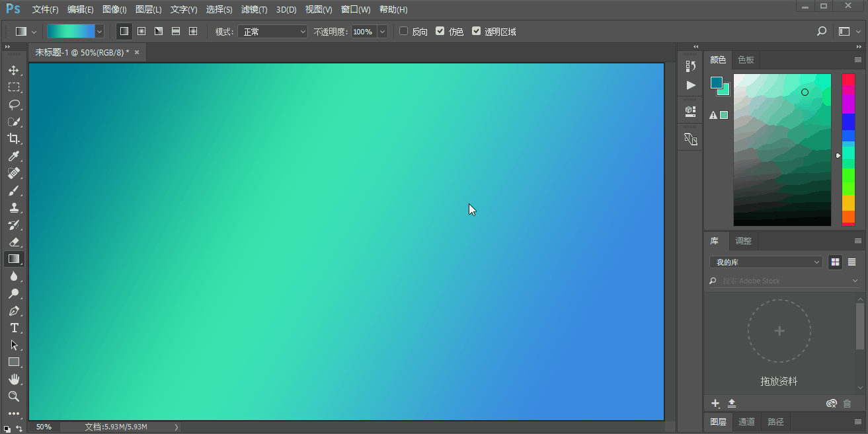This screenshot has width=868, height=434.
Task: Click the foreground color swatch
Action: click(717, 83)
